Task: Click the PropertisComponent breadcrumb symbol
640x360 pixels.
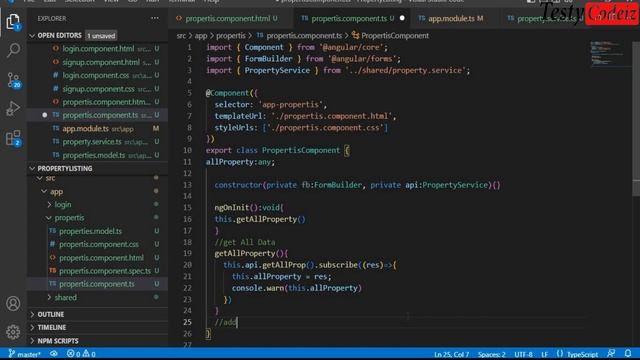Action: pos(395,36)
